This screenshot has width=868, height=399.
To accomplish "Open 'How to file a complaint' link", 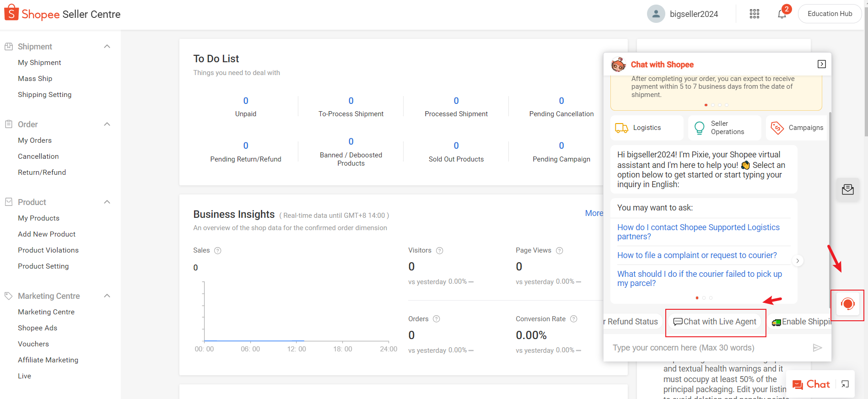I will [697, 255].
